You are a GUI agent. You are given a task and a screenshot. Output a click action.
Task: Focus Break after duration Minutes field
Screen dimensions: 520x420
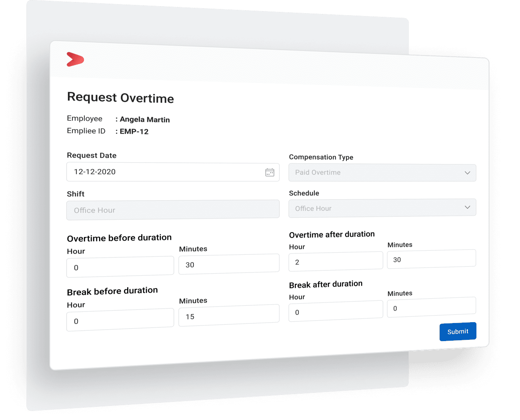432,308
